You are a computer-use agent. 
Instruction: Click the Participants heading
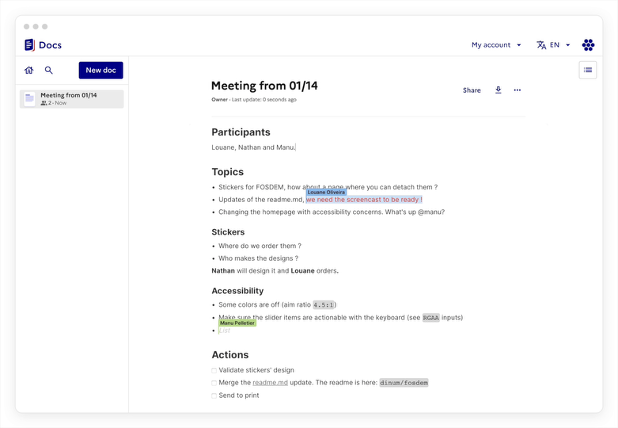point(241,132)
